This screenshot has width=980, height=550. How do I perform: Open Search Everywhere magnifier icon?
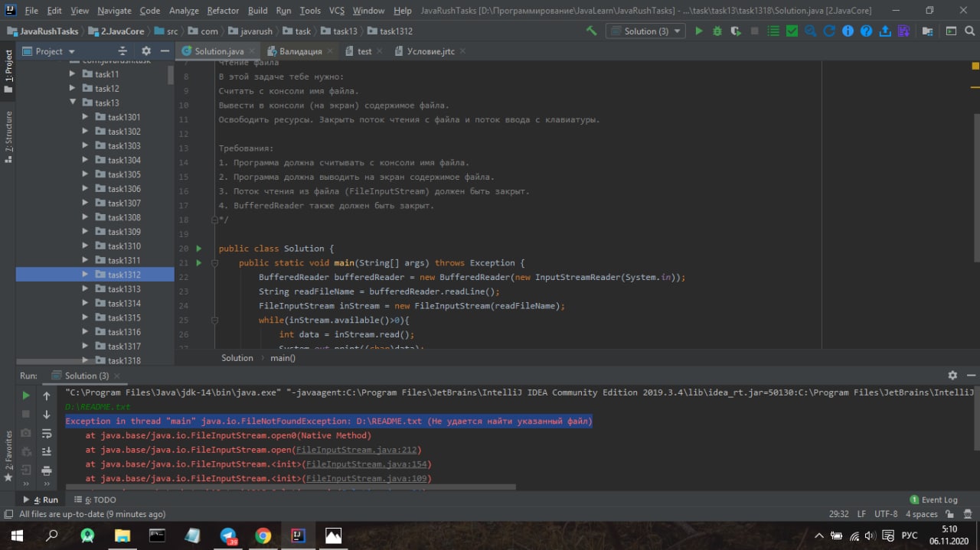pyautogui.click(x=969, y=31)
